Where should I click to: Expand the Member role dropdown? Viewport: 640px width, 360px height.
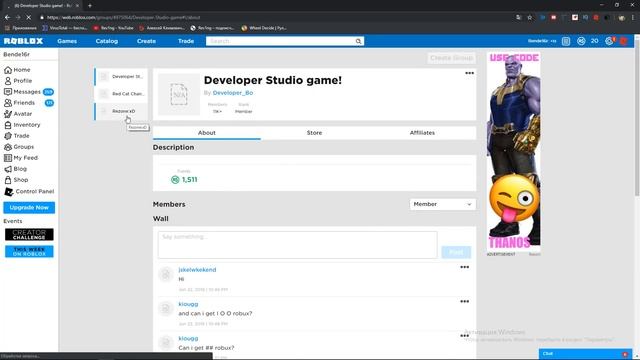[442, 204]
